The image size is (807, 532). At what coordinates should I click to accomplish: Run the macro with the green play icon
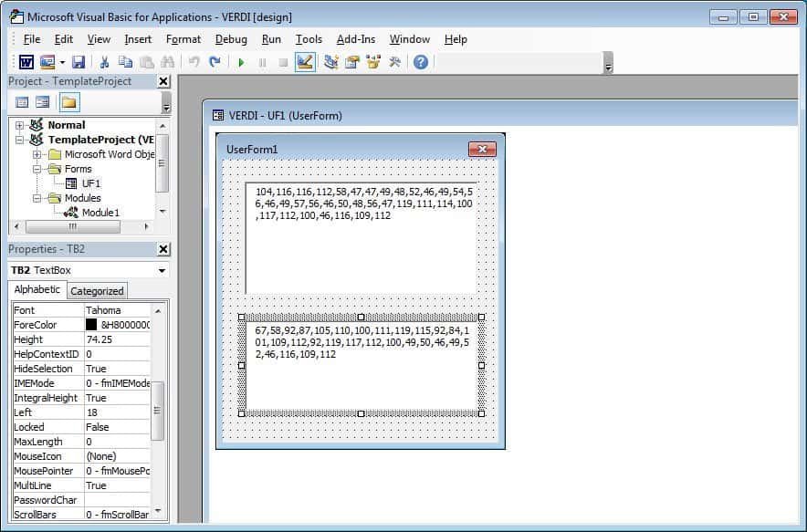click(241, 63)
